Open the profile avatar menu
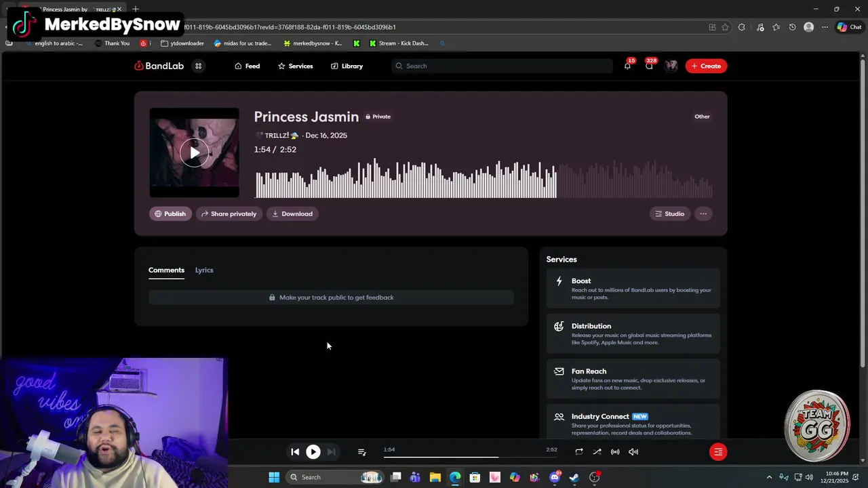868x488 pixels. click(671, 66)
